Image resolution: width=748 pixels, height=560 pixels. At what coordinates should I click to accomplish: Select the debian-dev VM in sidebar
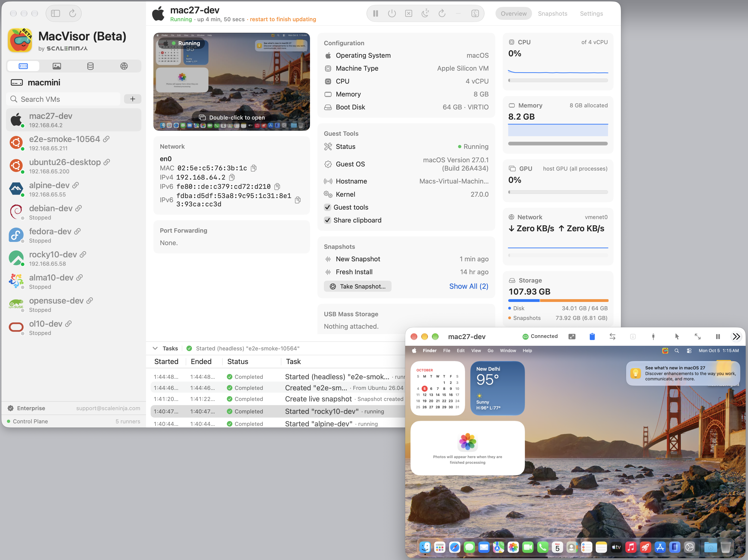click(x=73, y=213)
